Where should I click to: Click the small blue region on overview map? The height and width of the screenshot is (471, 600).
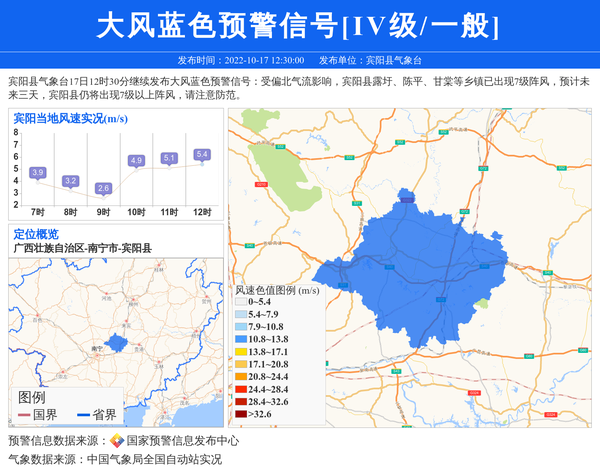tap(118, 343)
